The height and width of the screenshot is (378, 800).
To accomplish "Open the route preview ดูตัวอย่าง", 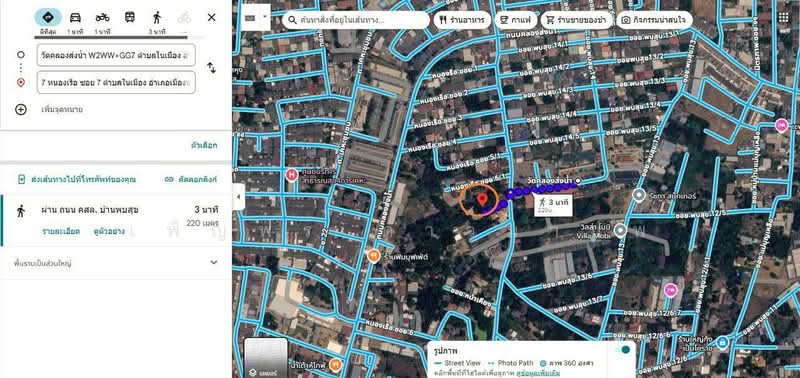I will [x=109, y=231].
